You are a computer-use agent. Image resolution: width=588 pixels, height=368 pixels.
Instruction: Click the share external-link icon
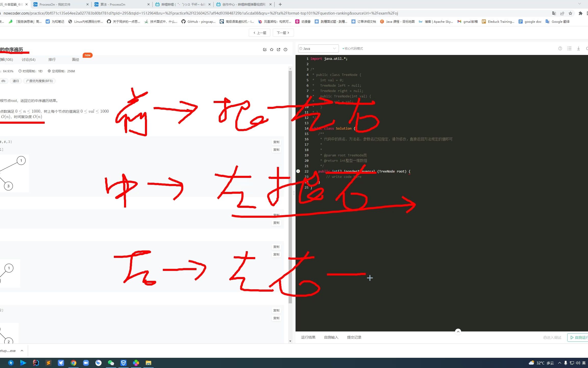(278, 50)
